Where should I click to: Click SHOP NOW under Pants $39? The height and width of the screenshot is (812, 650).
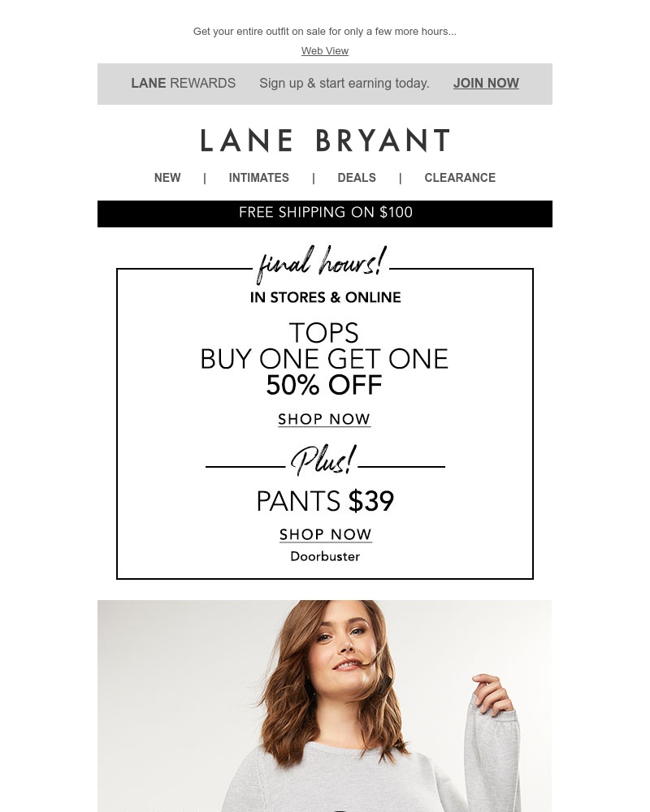(326, 534)
